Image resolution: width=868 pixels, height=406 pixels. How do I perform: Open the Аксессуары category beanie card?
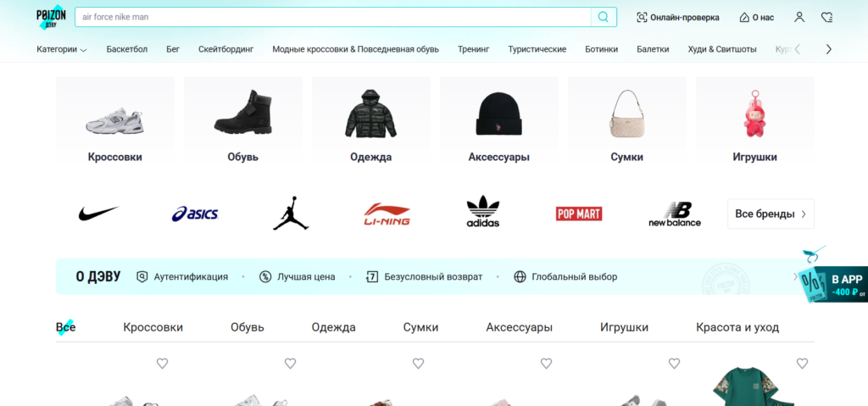(498, 121)
